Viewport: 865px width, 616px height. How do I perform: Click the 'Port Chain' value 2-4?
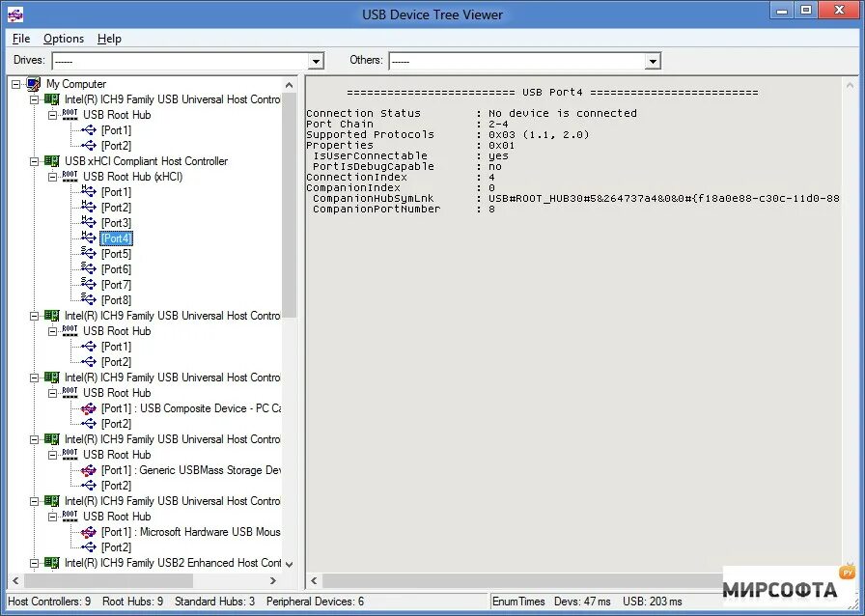click(x=498, y=124)
